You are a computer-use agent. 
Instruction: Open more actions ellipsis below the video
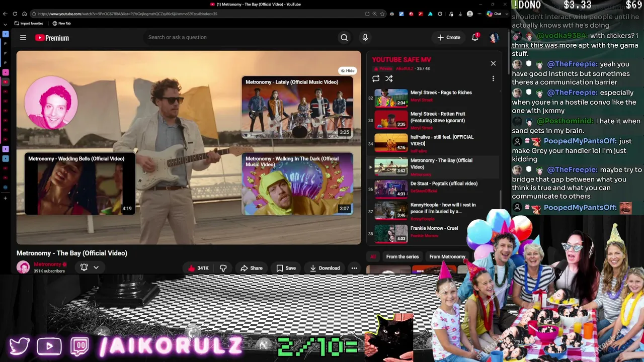[354, 268]
